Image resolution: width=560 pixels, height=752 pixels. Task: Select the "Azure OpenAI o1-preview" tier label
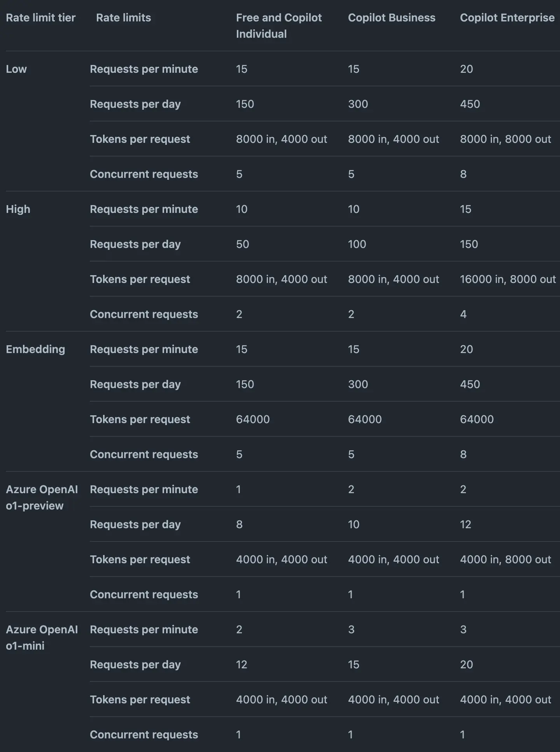tap(42, 497)
